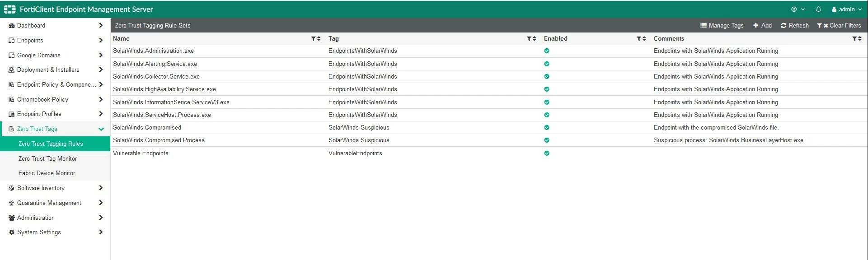Toggle enabled status for SolarWinds.InformationSerice.ServiceV3.exe

[x=547, y=102]
